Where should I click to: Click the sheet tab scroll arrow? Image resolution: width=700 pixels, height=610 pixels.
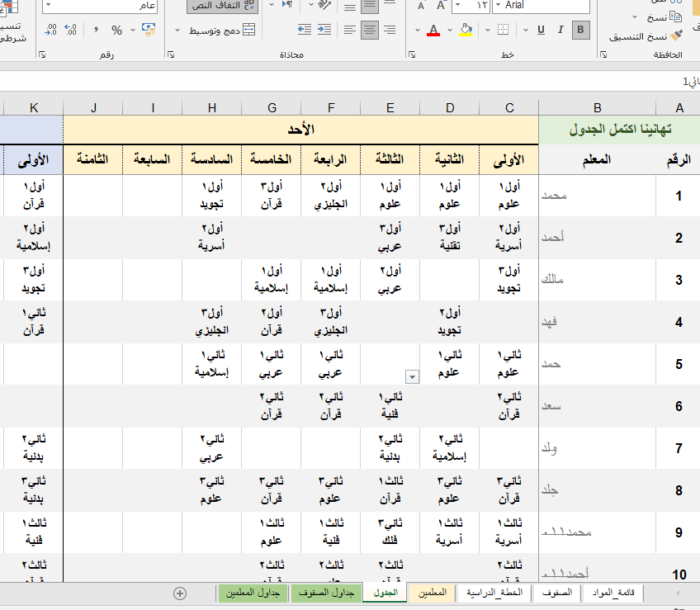click(x=678, y=593)
